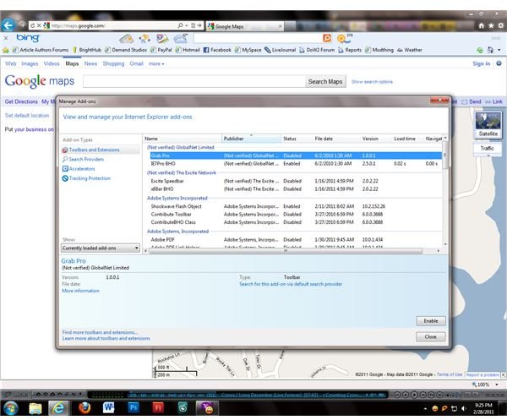
Task: Select ContributeBHO Class add-on row
Action: (296, 222)
